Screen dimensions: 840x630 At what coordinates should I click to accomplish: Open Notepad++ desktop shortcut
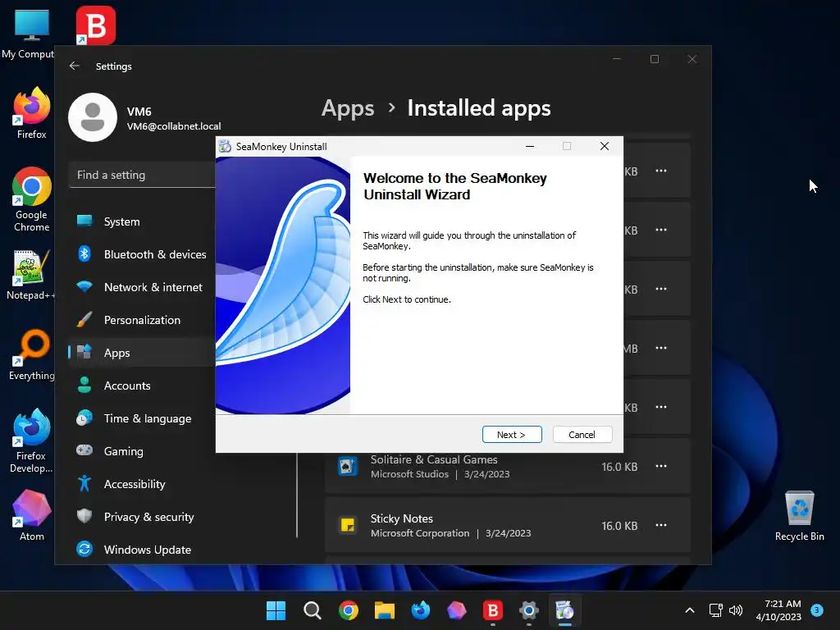tap(30, 274)
